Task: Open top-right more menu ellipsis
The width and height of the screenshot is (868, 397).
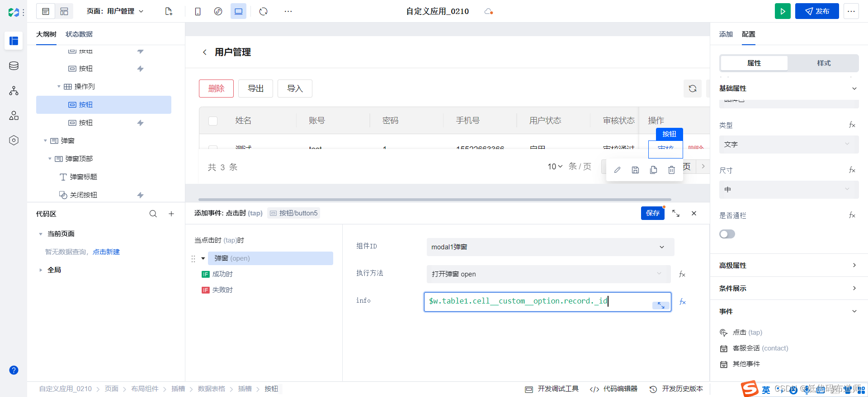Action: [x=851, y=11]
